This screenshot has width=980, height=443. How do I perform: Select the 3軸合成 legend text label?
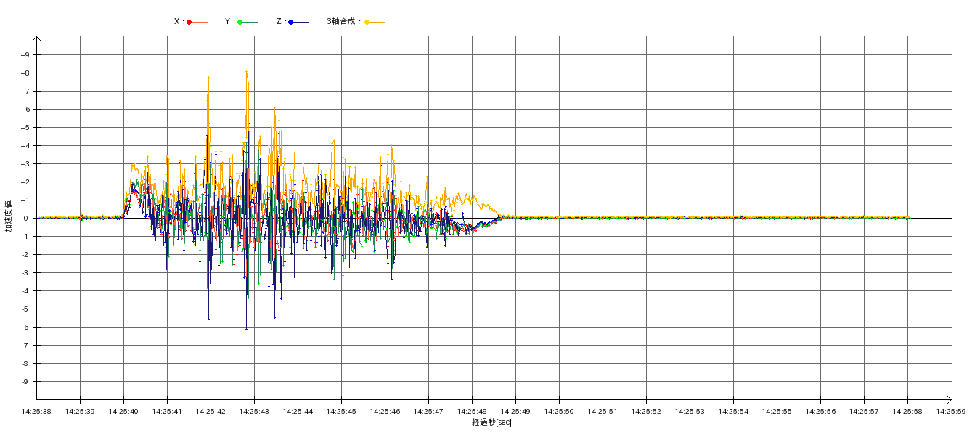343,22
